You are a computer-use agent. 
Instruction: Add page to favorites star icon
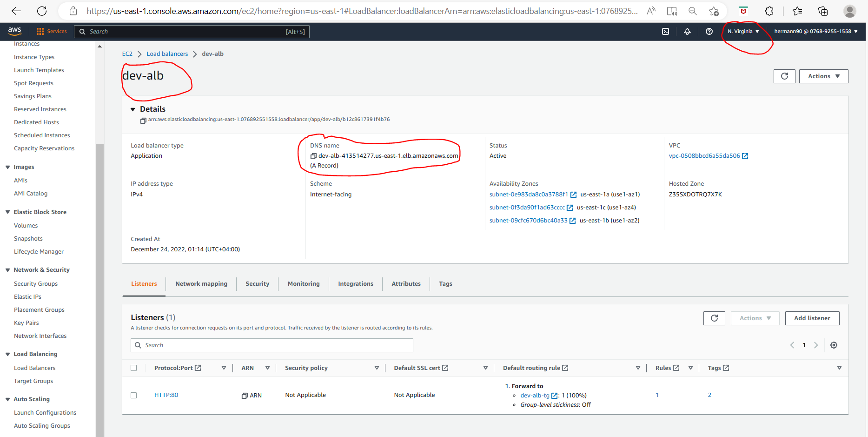(714, 11)
